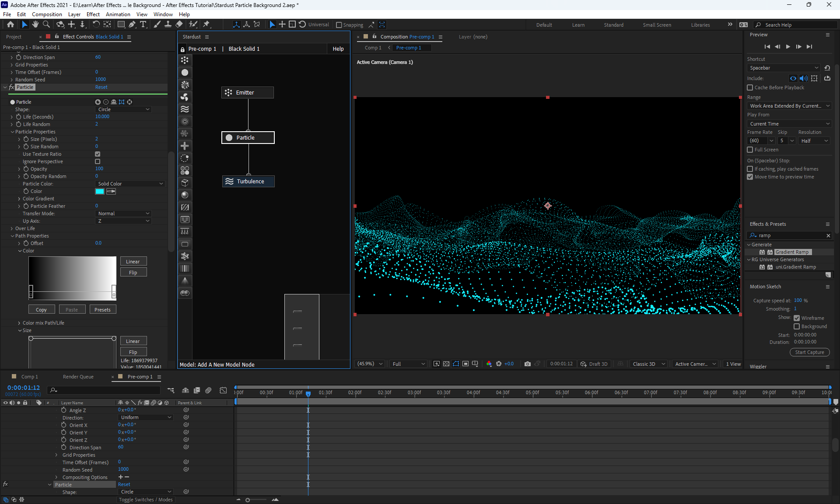Open the Animation menu

pos(118,14)
